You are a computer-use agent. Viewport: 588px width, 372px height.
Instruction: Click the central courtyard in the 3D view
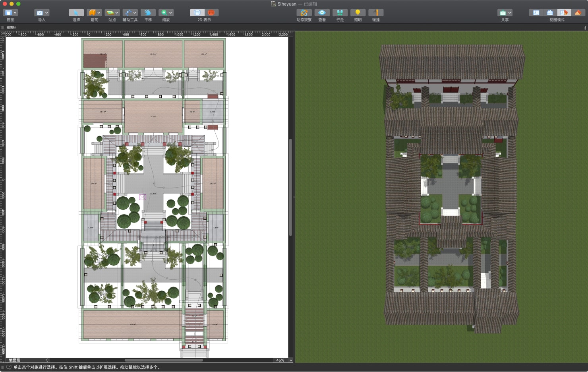tap(451, 187)
